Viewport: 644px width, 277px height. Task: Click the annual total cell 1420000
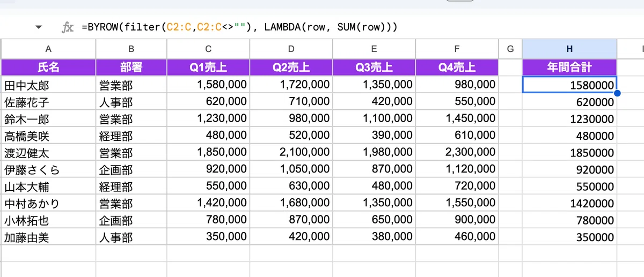[569, 204]
